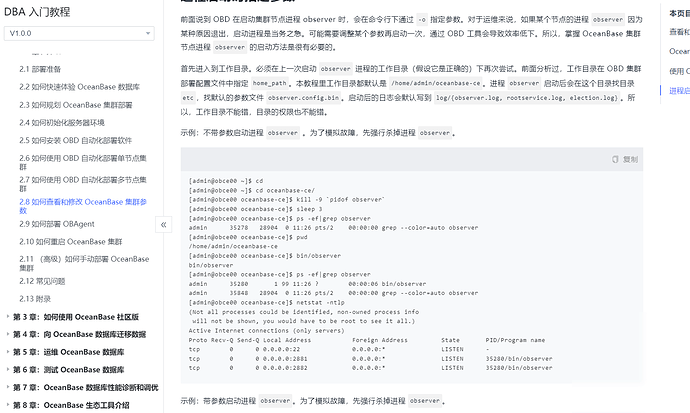The image size is (690, 413).
Task: Open 2.4 如何初始化服务器环境
Action: point(62,123)
